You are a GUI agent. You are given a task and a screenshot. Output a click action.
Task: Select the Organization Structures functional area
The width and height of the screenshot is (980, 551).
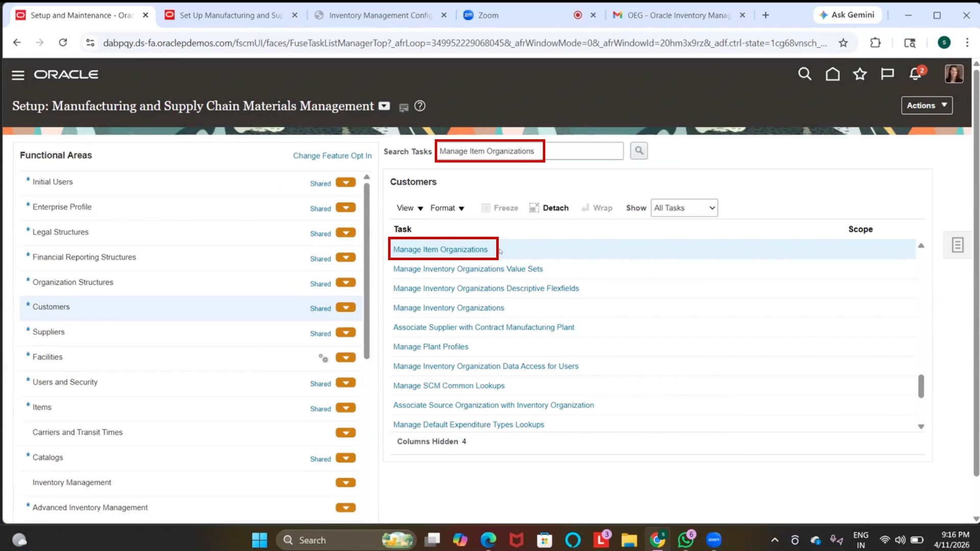73,282
